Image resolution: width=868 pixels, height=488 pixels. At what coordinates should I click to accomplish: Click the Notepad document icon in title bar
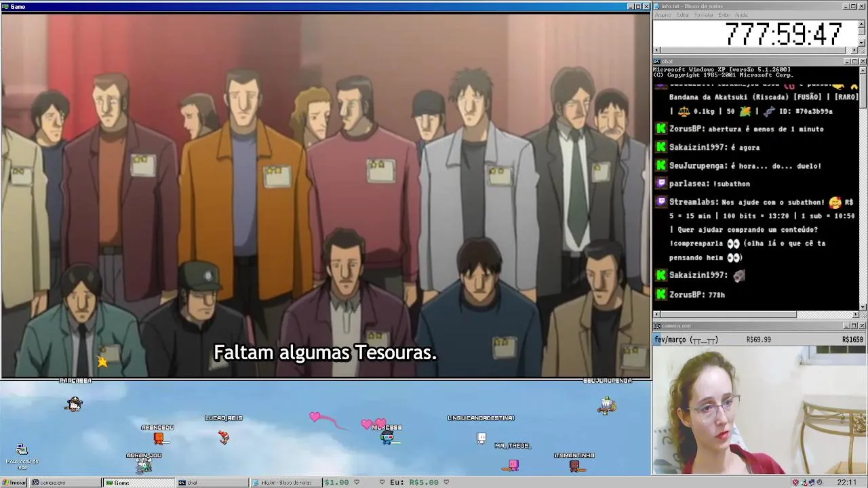[657, 6]
